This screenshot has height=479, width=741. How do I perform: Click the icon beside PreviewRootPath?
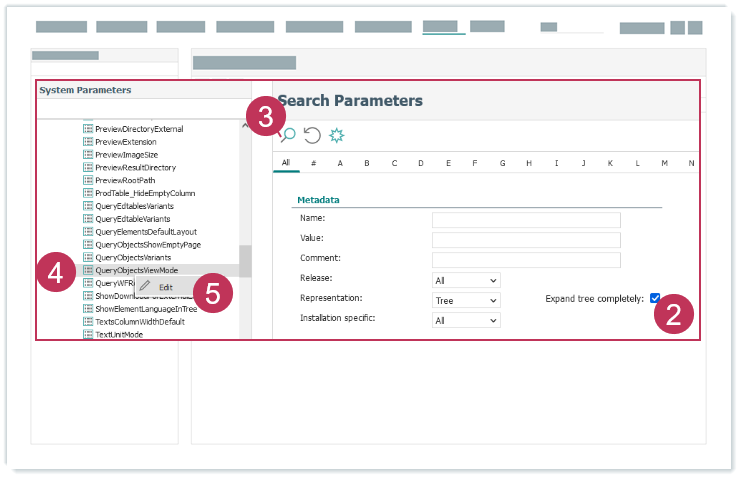click(x=87, y=180)
